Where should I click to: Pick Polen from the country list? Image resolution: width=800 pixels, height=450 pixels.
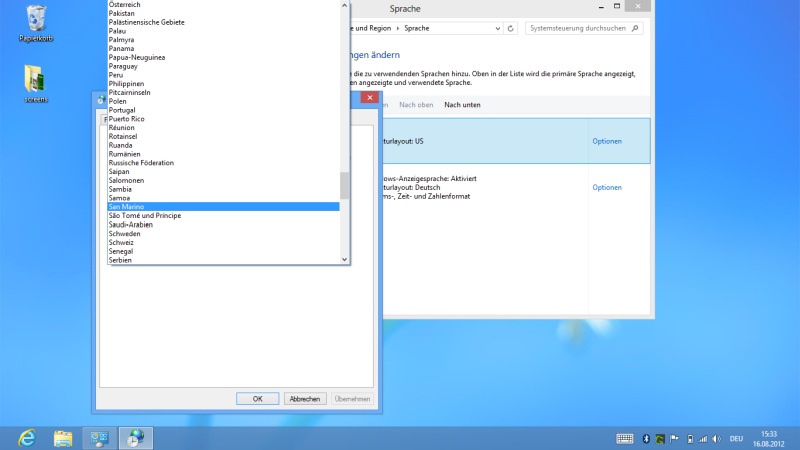[x=223, y=101]
